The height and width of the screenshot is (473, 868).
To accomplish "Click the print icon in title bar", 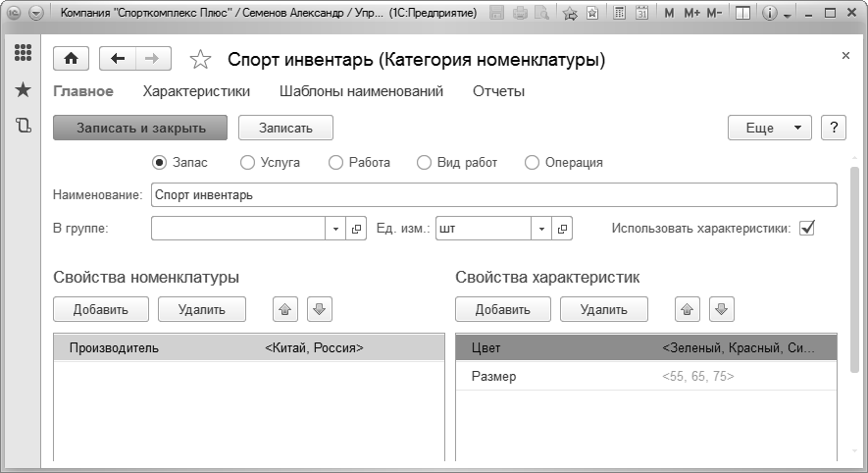I will (x=520, y=13).
